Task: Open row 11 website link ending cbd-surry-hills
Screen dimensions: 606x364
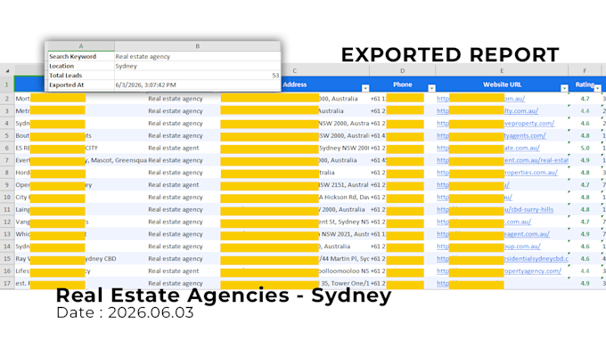Action: tap(528, 209)
